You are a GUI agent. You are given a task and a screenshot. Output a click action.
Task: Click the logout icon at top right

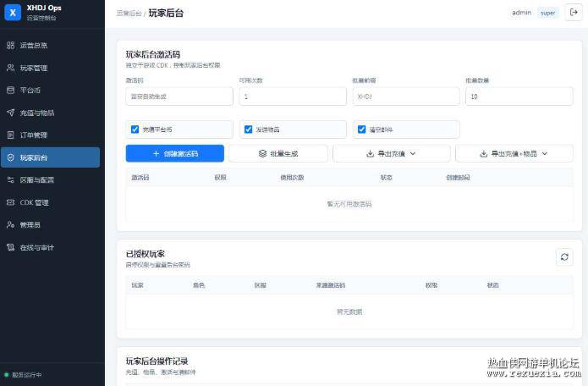click(x=574, y=13)
